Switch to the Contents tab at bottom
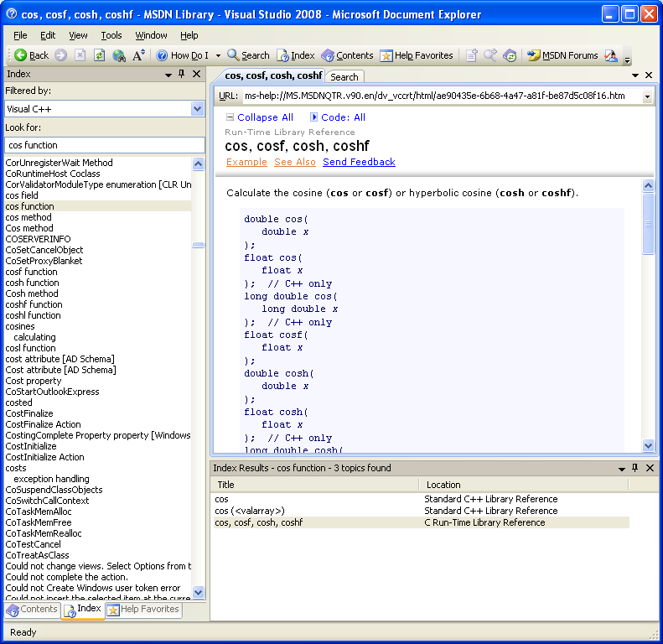 click(33, 610)
